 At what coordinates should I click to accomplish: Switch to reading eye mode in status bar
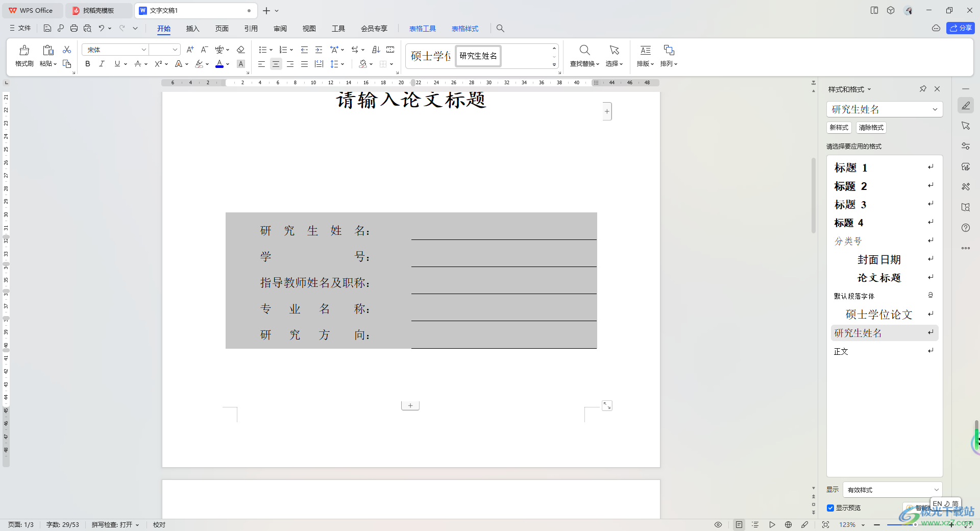coord(718,524)
